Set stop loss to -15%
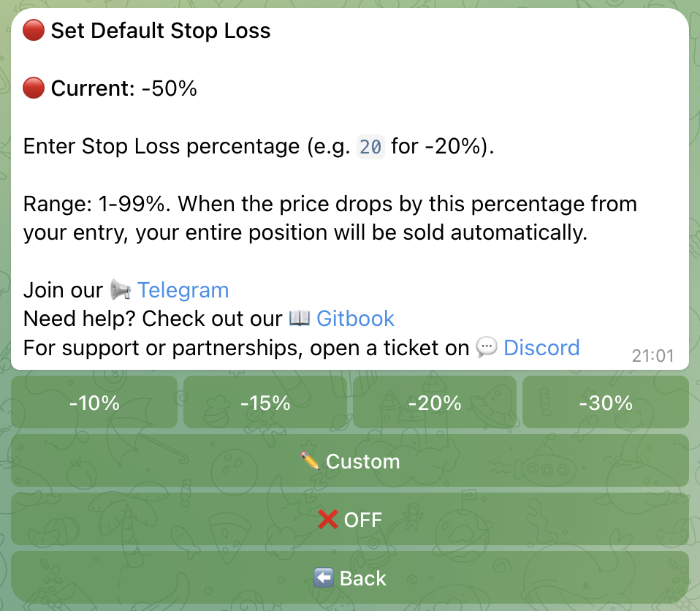The height and width of the screenshot is (611, 700). point(265,401)
